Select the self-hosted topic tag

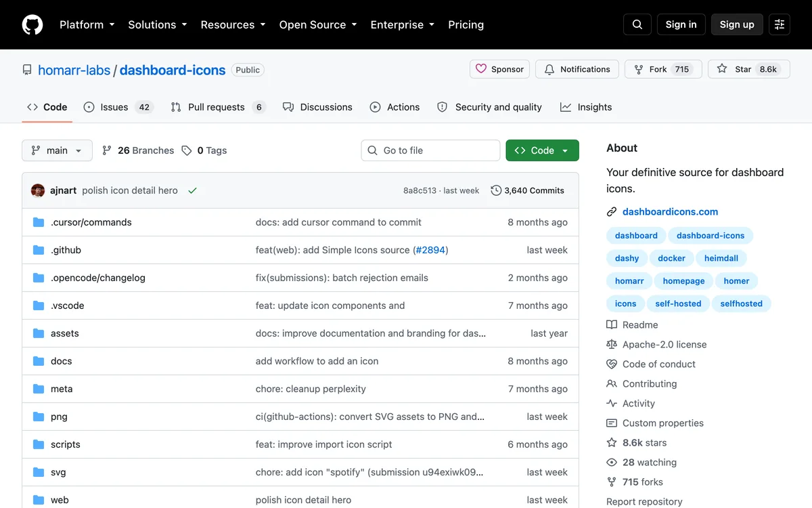click(x=678, y=303)
